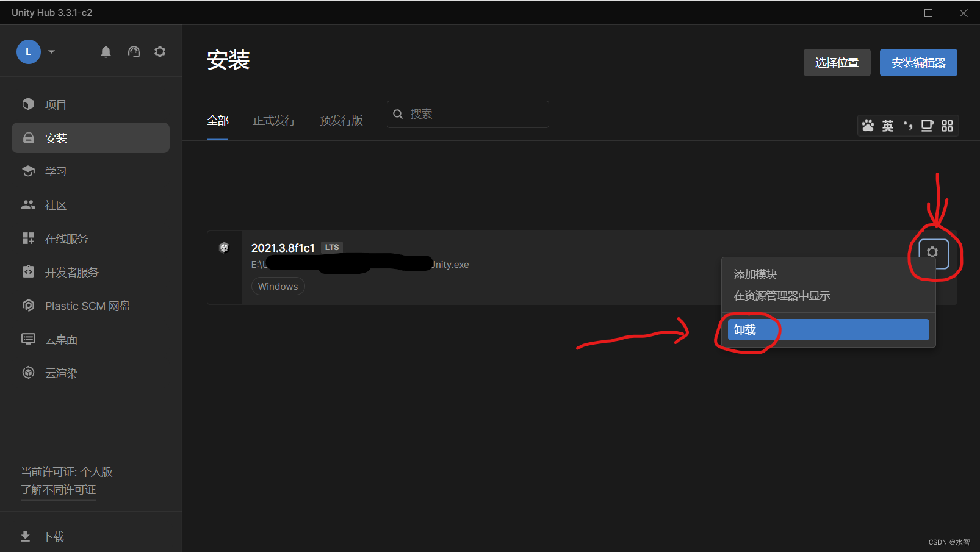The width and height of the screenshot is (980, 552).
Task: Click the Windows module tag
Action: pos(278,286)
